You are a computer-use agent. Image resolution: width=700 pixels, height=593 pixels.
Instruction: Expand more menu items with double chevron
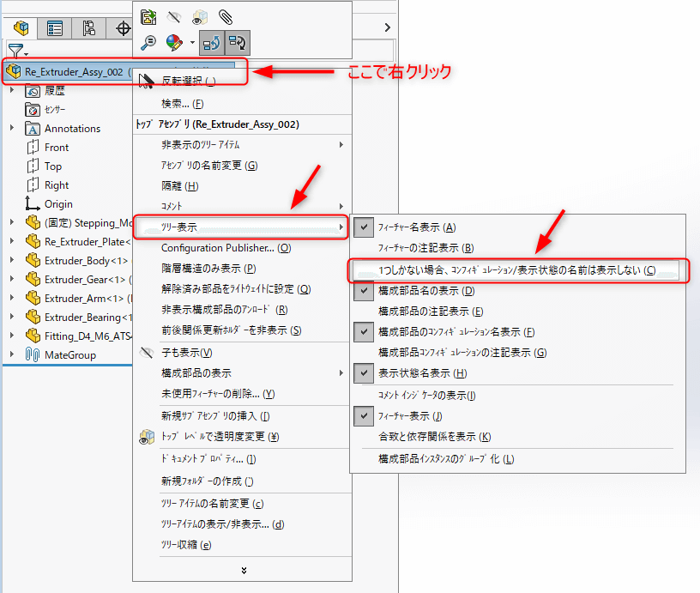pos(244,570)
